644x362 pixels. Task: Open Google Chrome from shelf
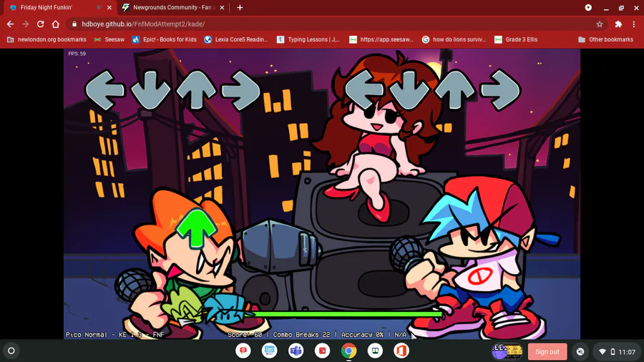(x=348, y=351)
